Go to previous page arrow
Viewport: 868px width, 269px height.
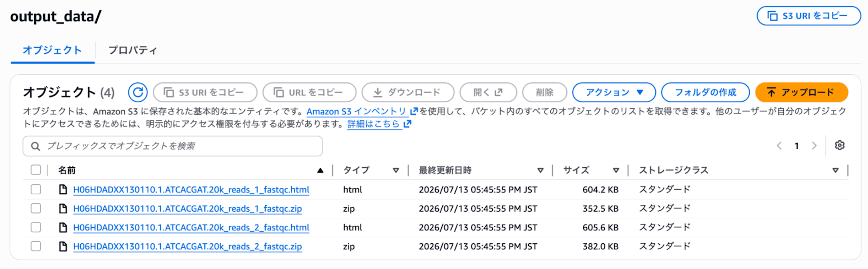pyautogui.click(x=779, y=146)
